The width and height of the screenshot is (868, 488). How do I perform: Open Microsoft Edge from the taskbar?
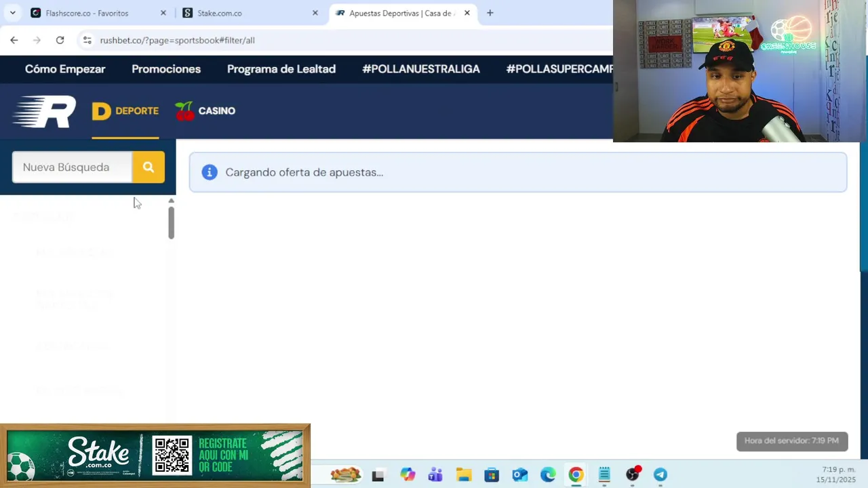[x=548, y=475]
